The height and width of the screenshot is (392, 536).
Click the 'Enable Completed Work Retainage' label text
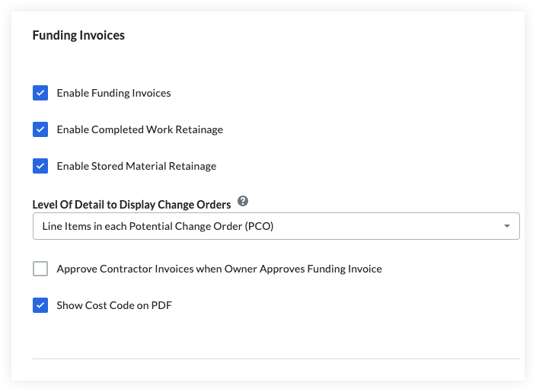139,129
